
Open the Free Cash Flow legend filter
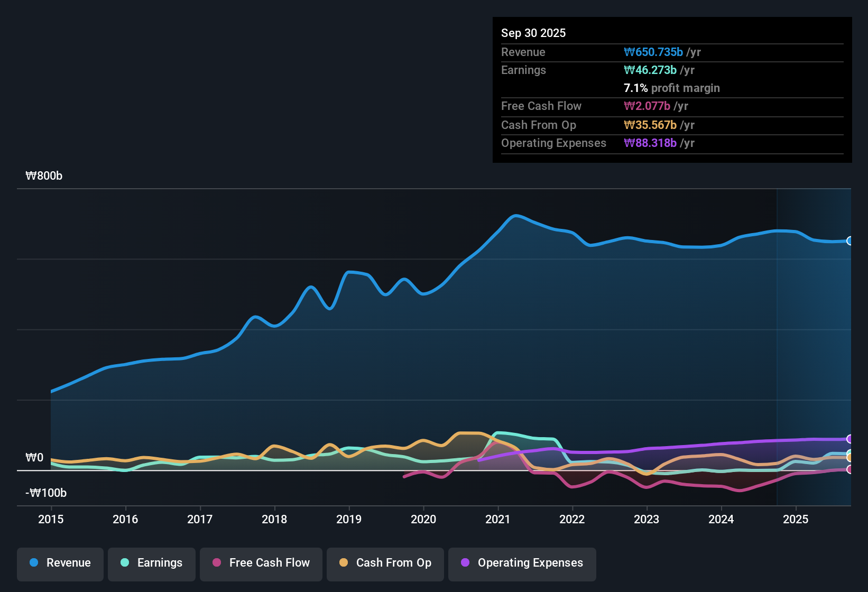click(x=261, y=563)
